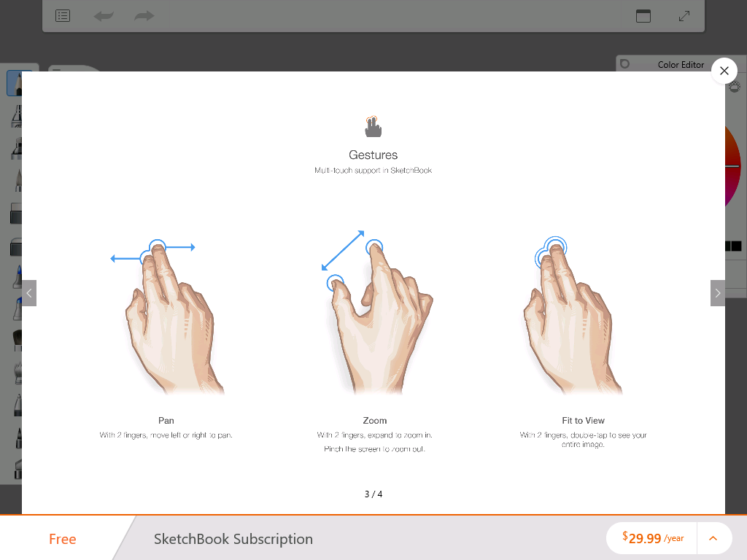Open the SketchBook Subscription tab

233,539
